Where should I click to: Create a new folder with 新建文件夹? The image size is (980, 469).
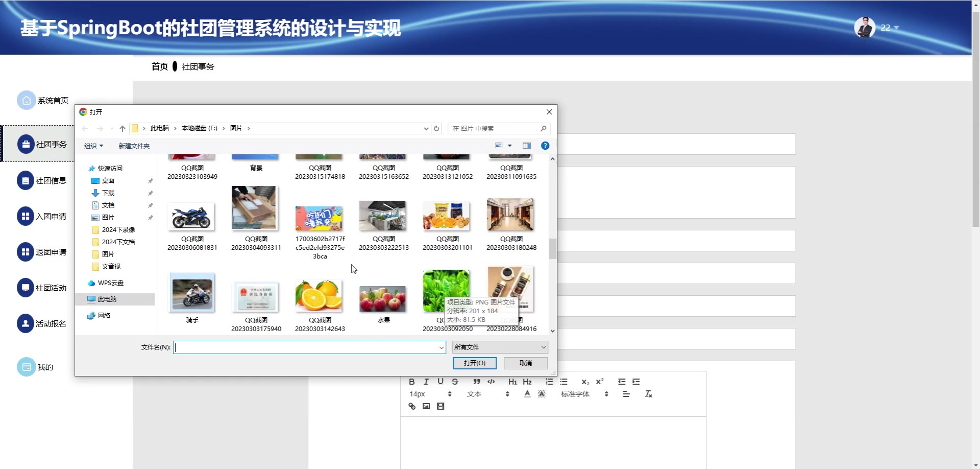pyautogui.click(x=134, y=146)
